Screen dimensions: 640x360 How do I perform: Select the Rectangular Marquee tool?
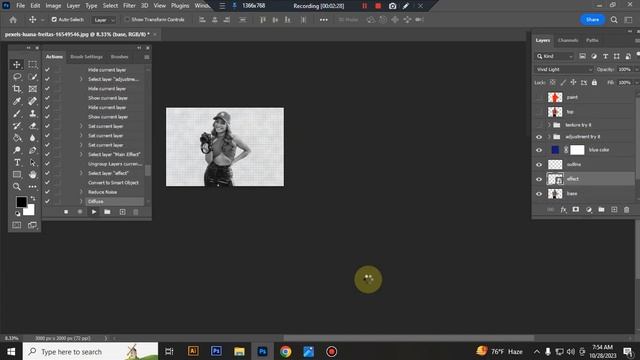coord(33,64)
